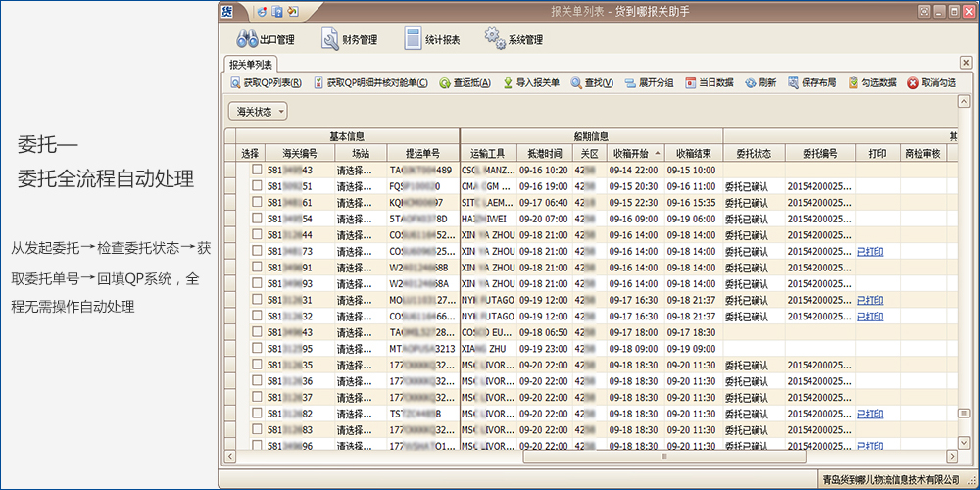This screenshot has height=490, width=980.
Task: Open the 查找(V) search tool
Action: [x=592, y=82]
